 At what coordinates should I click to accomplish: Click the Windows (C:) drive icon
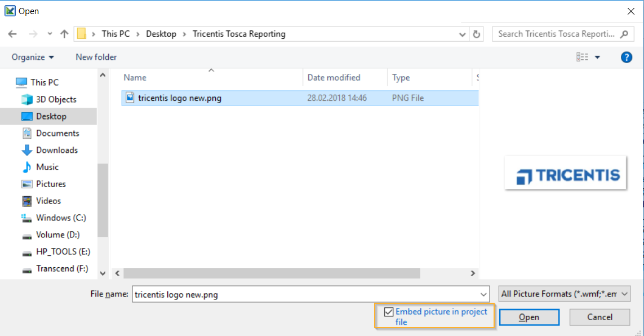click(26, 218)
